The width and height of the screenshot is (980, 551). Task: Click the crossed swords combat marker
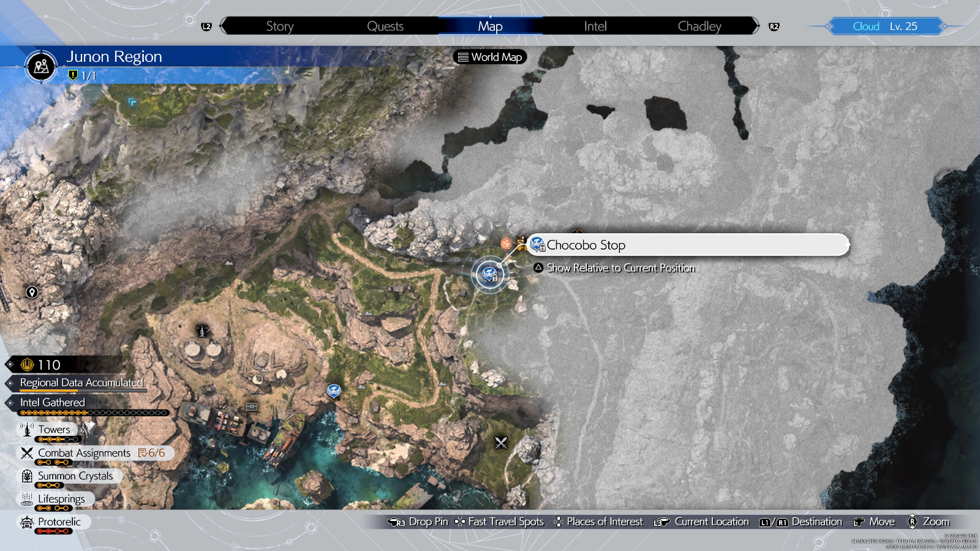[501, 443]
